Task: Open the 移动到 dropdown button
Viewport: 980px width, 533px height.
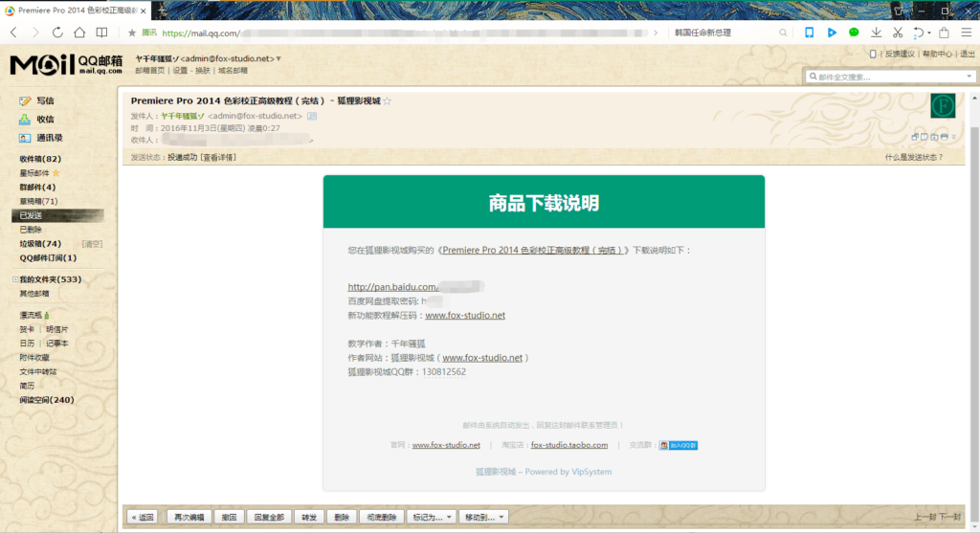Action: click(483, 518)
